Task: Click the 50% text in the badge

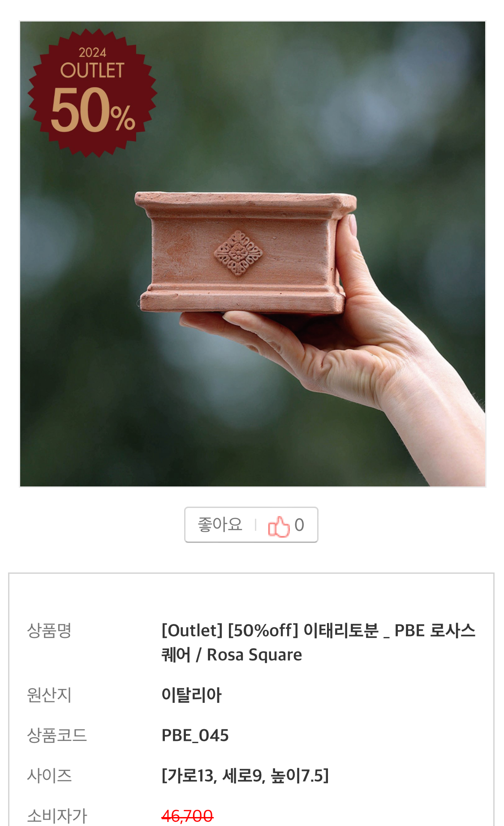Action: pyautogui.click(x=93, y=111)
